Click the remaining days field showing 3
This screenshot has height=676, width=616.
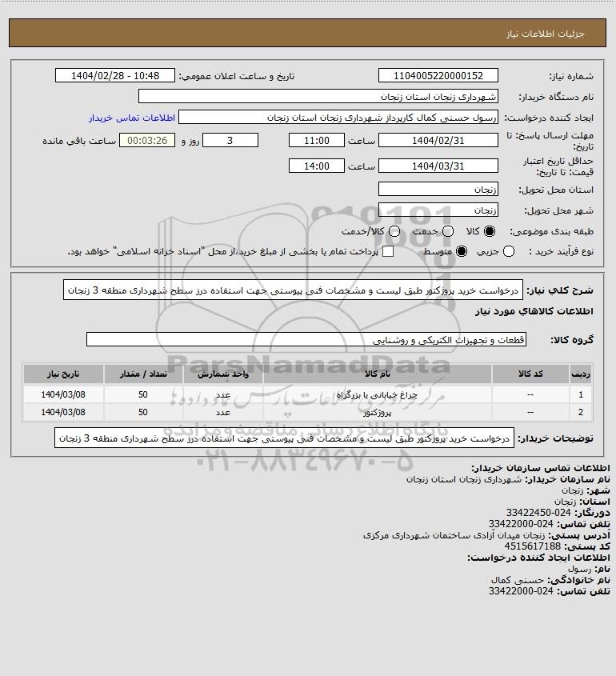coord(230,141)
